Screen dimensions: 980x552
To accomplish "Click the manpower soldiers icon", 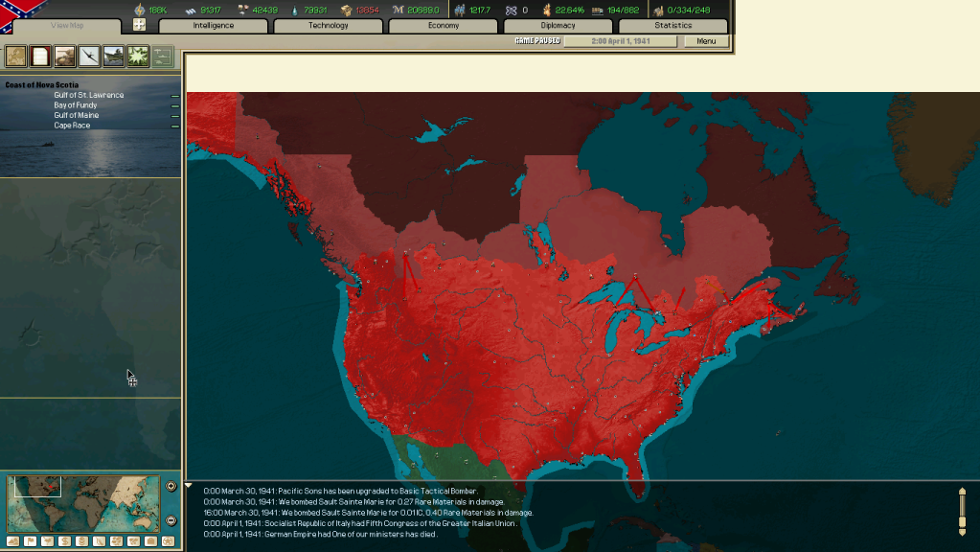I will (x=460, y=10).
